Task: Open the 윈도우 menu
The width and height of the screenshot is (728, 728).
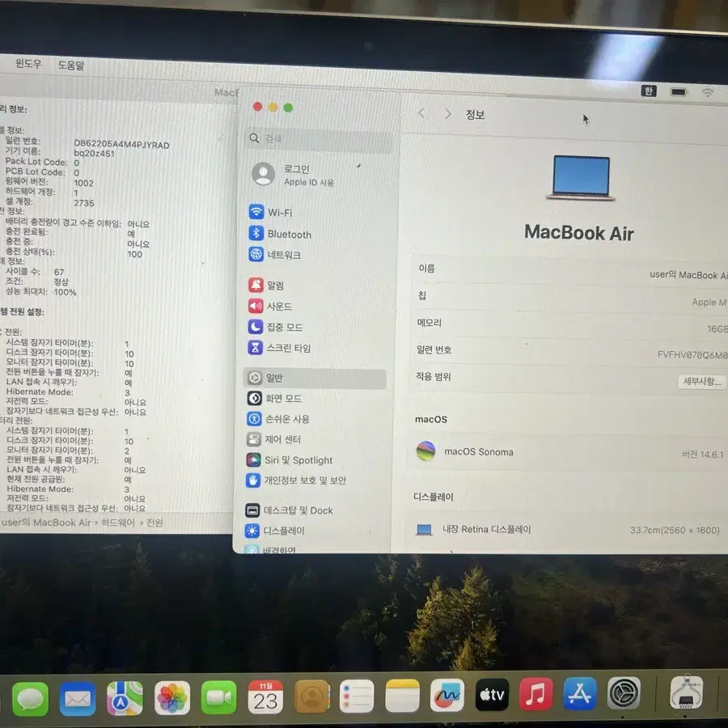Action: [x=28, y=63]
